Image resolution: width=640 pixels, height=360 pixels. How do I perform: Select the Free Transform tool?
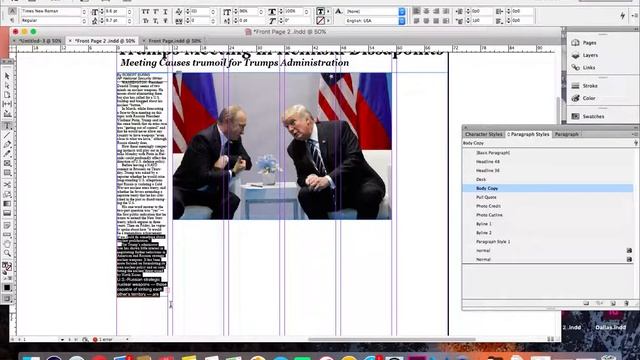tap(7, 194)
